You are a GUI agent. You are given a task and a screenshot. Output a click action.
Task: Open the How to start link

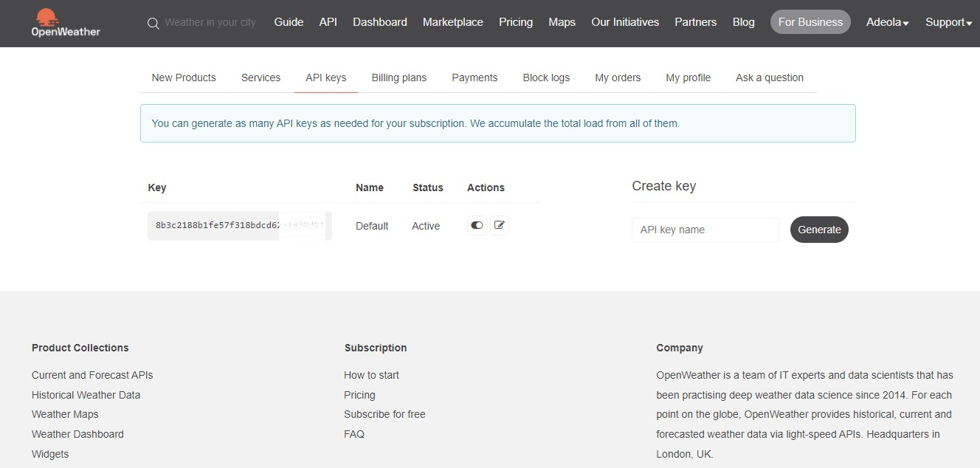371,375
